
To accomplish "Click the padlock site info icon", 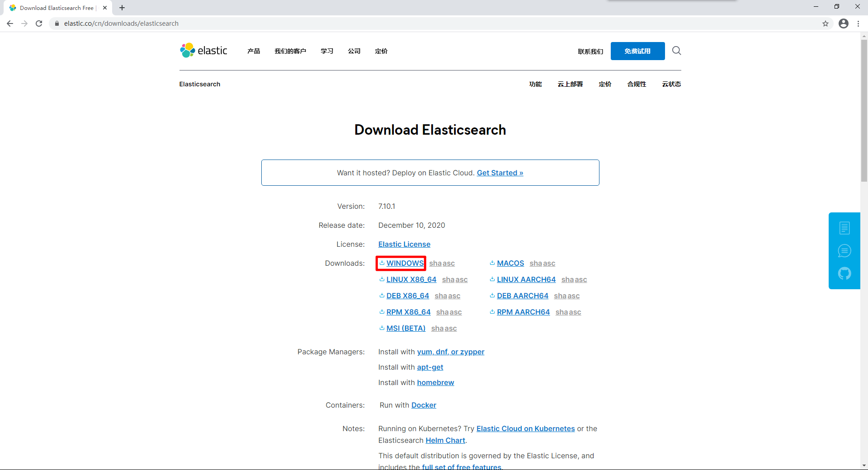I will tap(57, 23).
